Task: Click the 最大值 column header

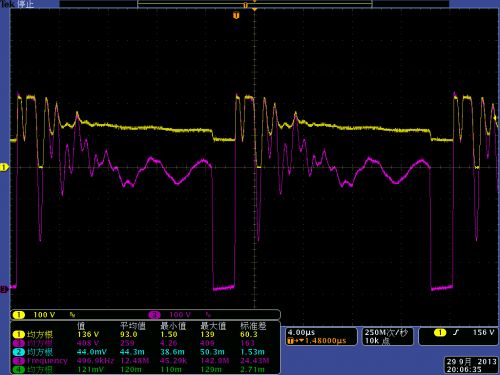Action: pos(213,326)
